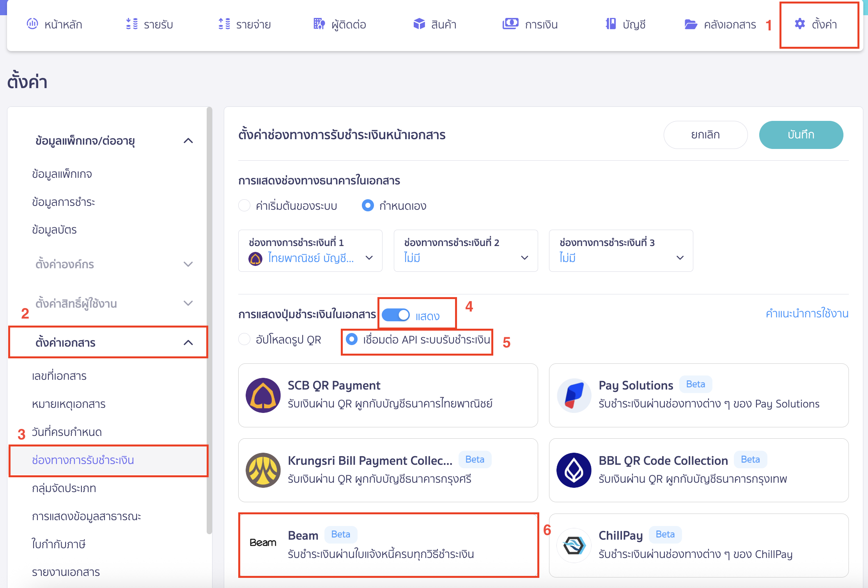Select ค่าเริ่มต้นของระบบ radio option
The width and height of the screenshot is (868, 588).
click(244, 205)
